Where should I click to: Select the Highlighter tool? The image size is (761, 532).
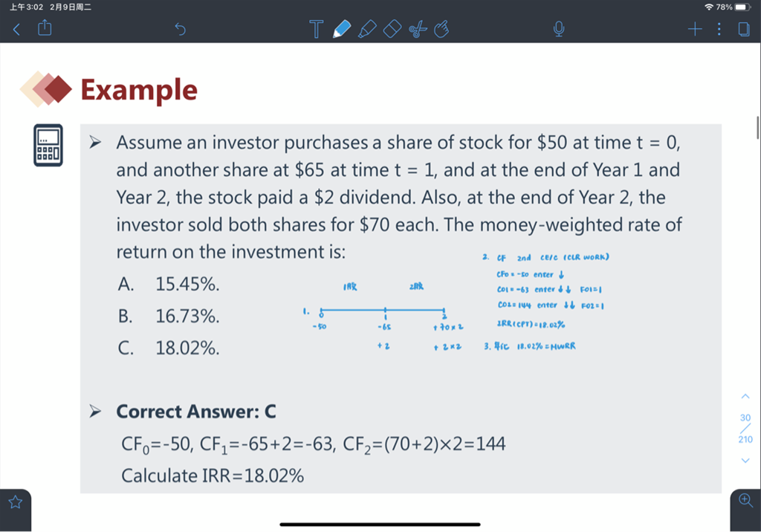click(367, 29)
